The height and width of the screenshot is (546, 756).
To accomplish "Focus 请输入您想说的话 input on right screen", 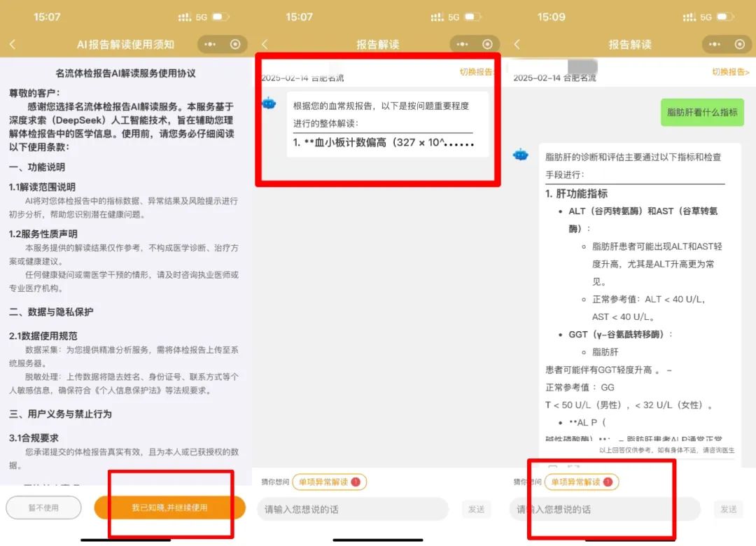I will tap(605, 509).
